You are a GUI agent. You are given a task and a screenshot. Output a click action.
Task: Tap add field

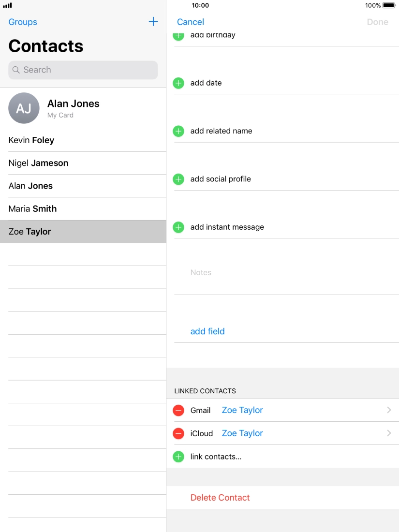(207, 331)
